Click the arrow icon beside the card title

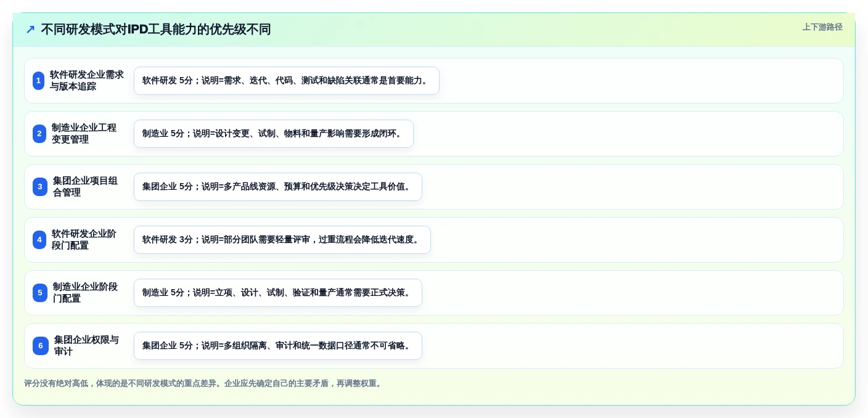coord(30,30)
